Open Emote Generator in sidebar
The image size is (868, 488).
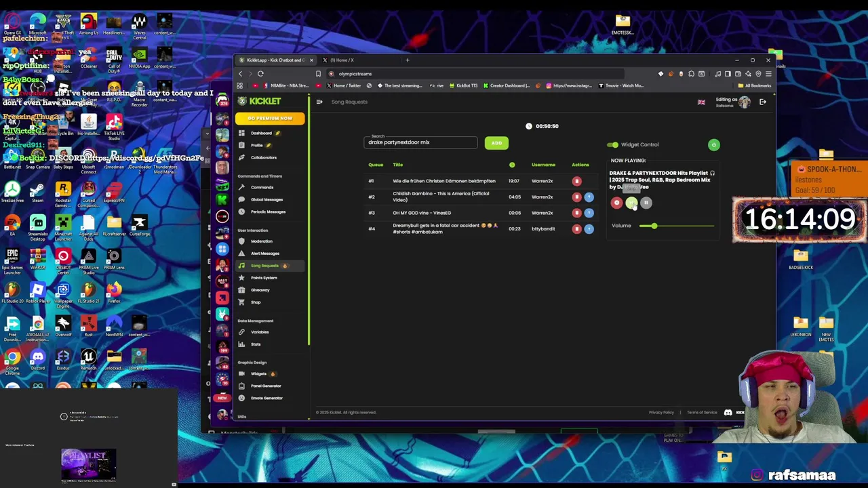[266, 399]
